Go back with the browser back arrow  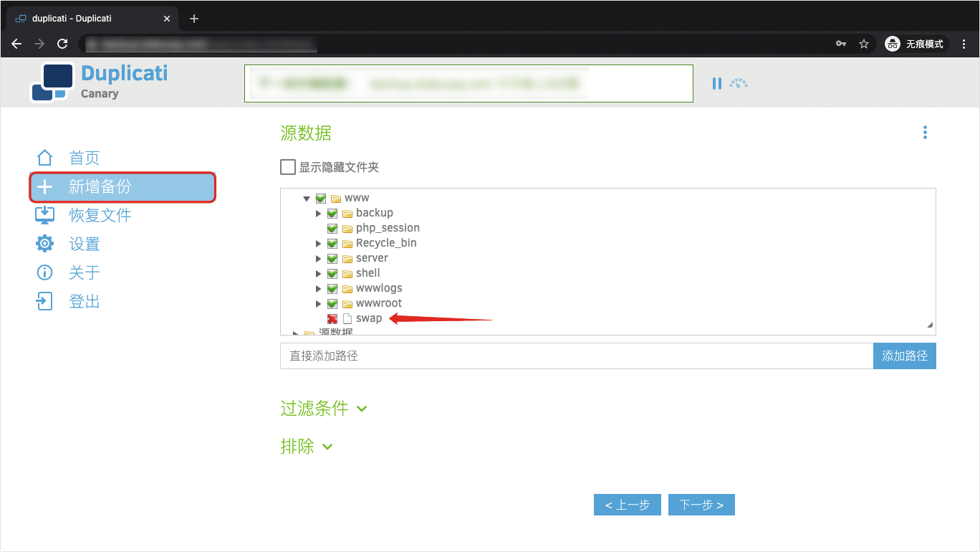click(x=16, y=44)
